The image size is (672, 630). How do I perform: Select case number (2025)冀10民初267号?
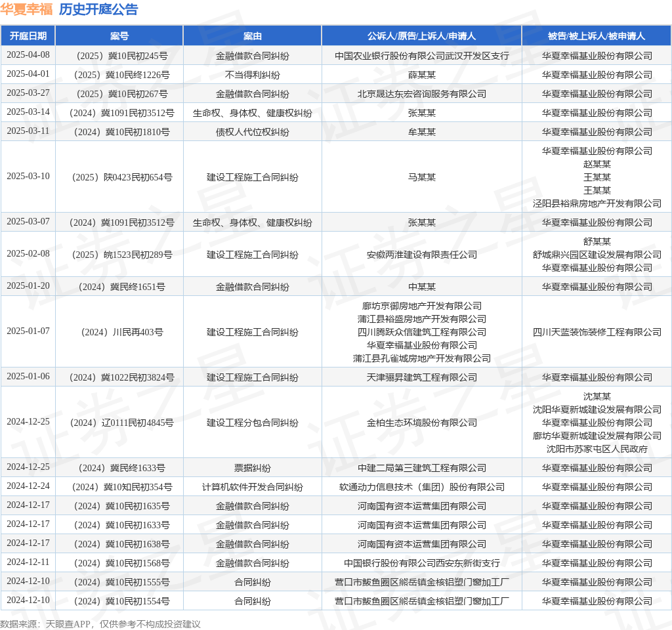pyautogui.click(x=119, y=94)
